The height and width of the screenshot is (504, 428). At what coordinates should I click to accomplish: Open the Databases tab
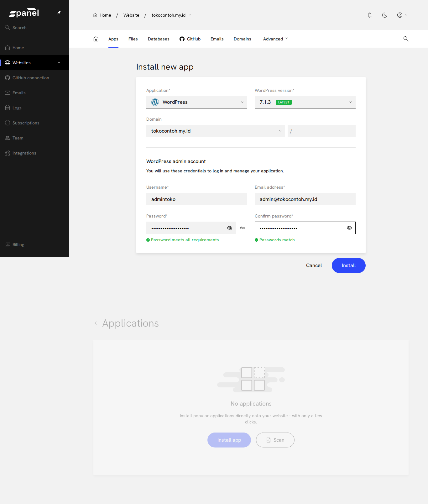159,39
